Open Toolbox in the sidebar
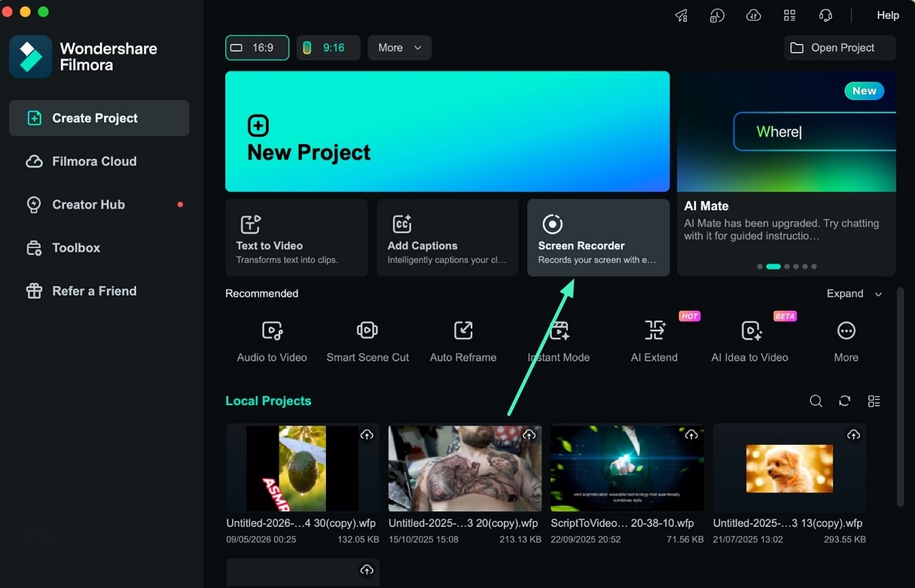 tap(99, 248)
